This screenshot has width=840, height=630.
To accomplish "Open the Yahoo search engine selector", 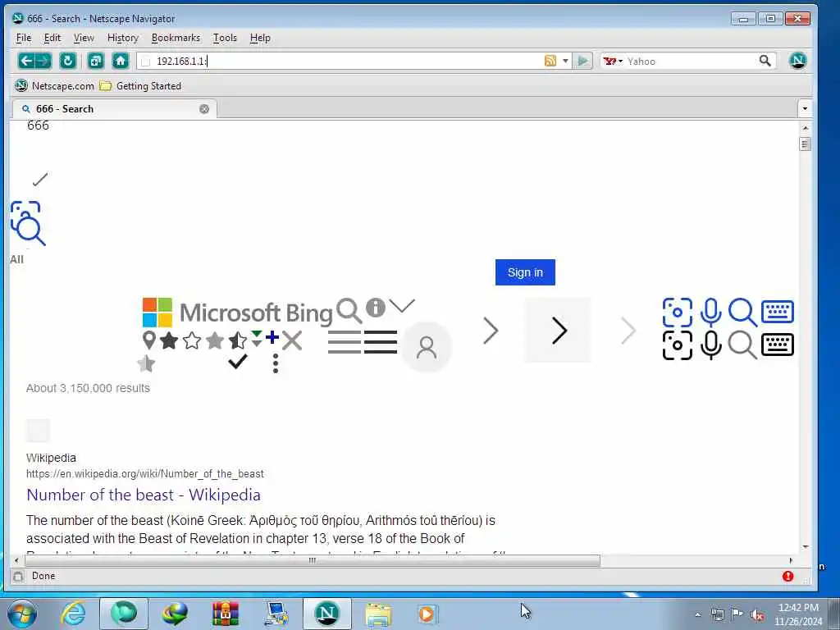I will 613,61.
